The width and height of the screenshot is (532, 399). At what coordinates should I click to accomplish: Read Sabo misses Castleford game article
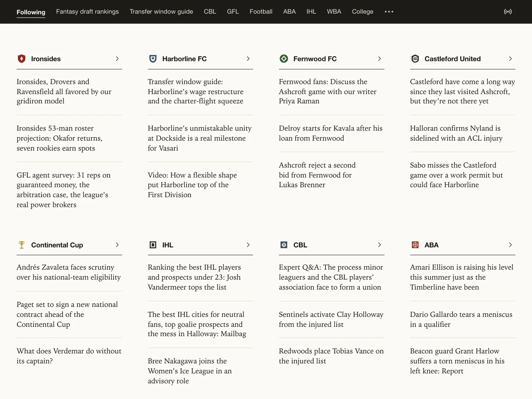point(456,175)
